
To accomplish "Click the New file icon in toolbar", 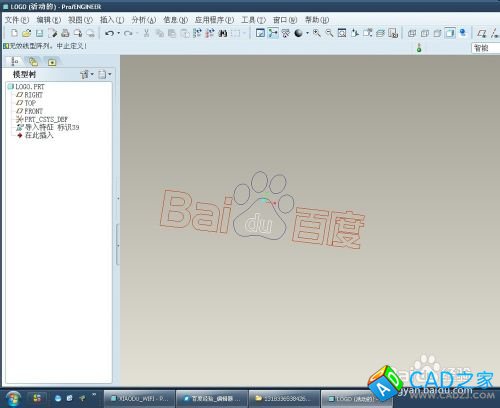I will point(14,33).
